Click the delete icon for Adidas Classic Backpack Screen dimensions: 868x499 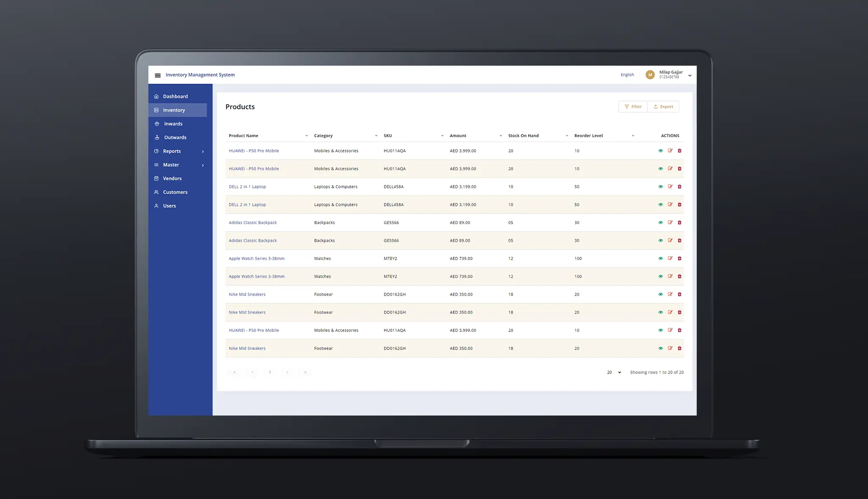pyautogui.click(x=679, y=222)
